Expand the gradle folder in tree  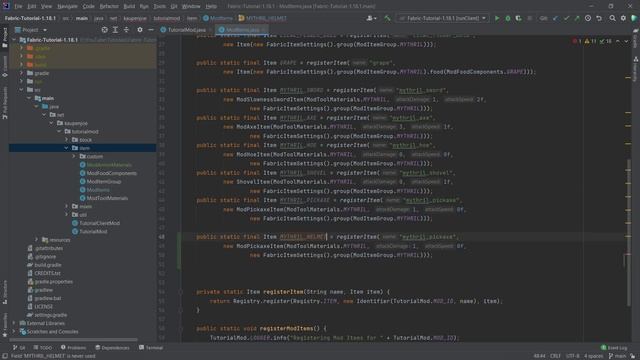(x=21, y=73)
